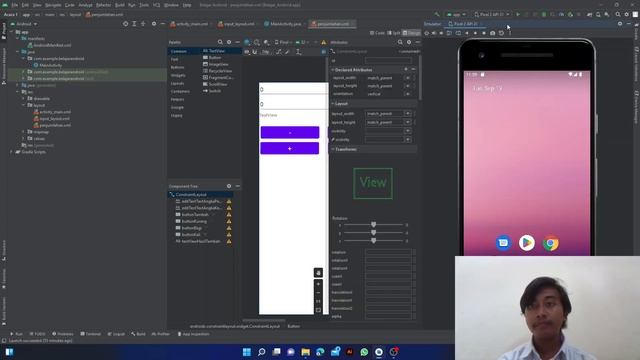Collapse Declared Attributes section
640x360 pixels.
coord(333,70)
